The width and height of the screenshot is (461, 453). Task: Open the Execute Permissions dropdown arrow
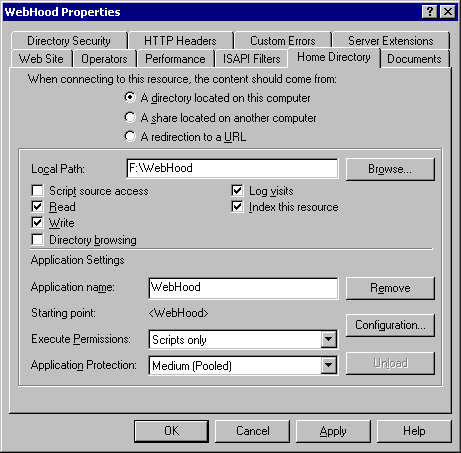tap(329, 340)
